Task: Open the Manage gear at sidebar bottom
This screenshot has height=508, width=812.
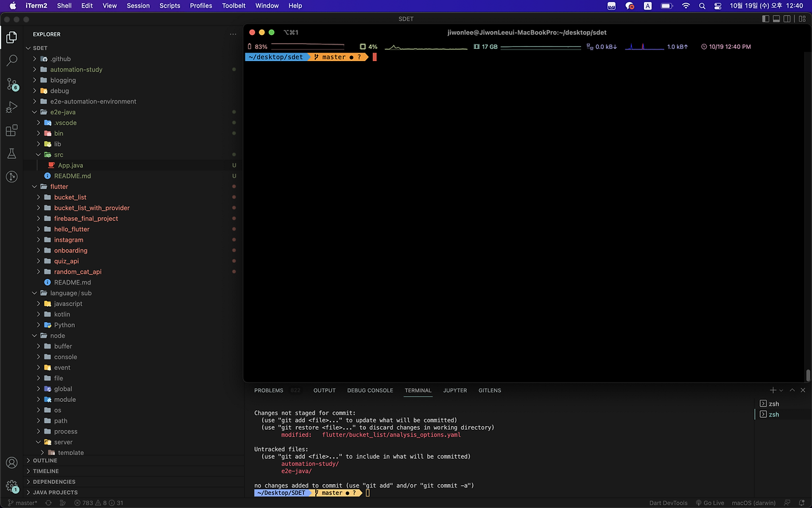Action: click(x=11, y=486)
